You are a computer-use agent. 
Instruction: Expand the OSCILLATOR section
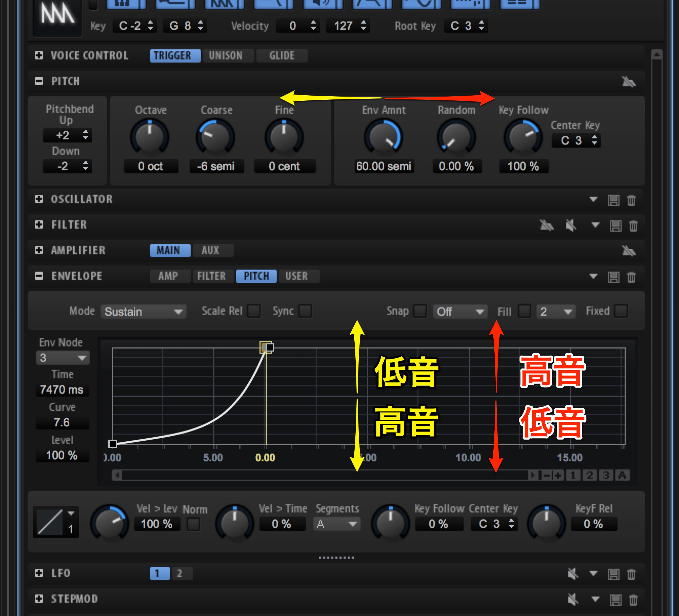click(39, 199)
